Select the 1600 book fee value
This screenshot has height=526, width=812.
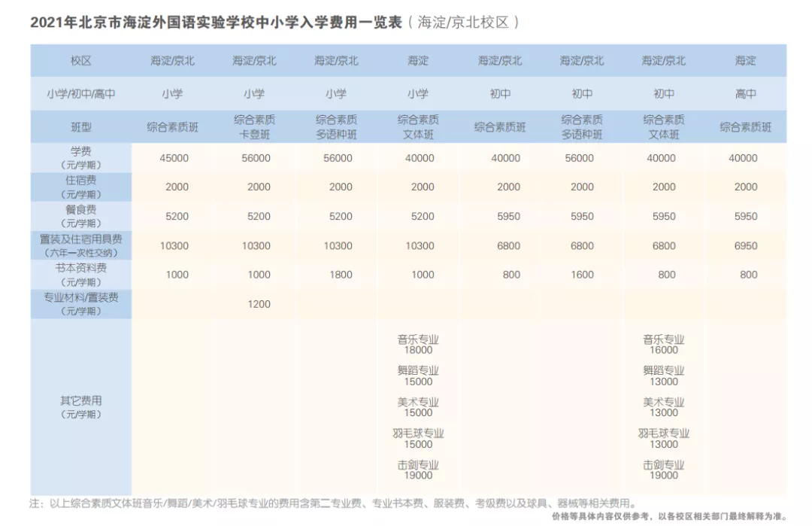582,275
